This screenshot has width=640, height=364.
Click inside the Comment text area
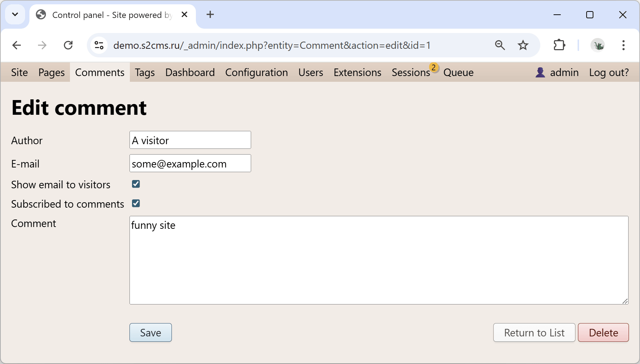379,260
